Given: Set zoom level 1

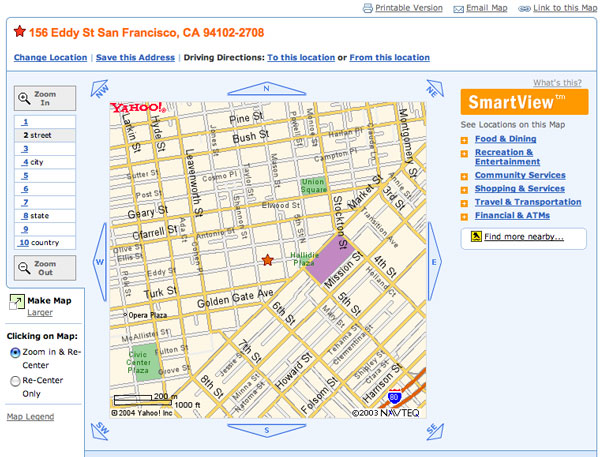Looking at the screenshot, I should coord(45,122).
